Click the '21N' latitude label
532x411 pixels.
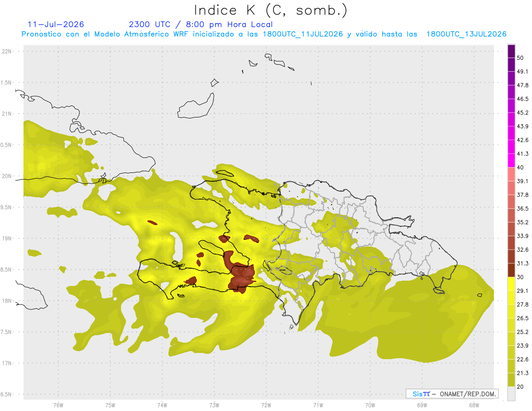click(7, 114)
